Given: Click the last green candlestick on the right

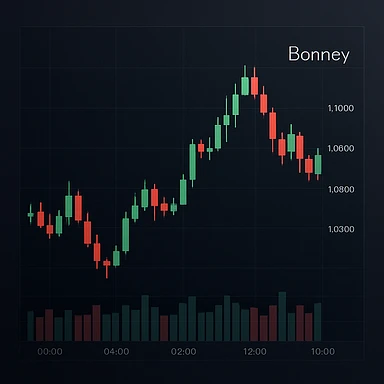Looking at the screenshot, I should pyautogui.click(x=318, y=164).
